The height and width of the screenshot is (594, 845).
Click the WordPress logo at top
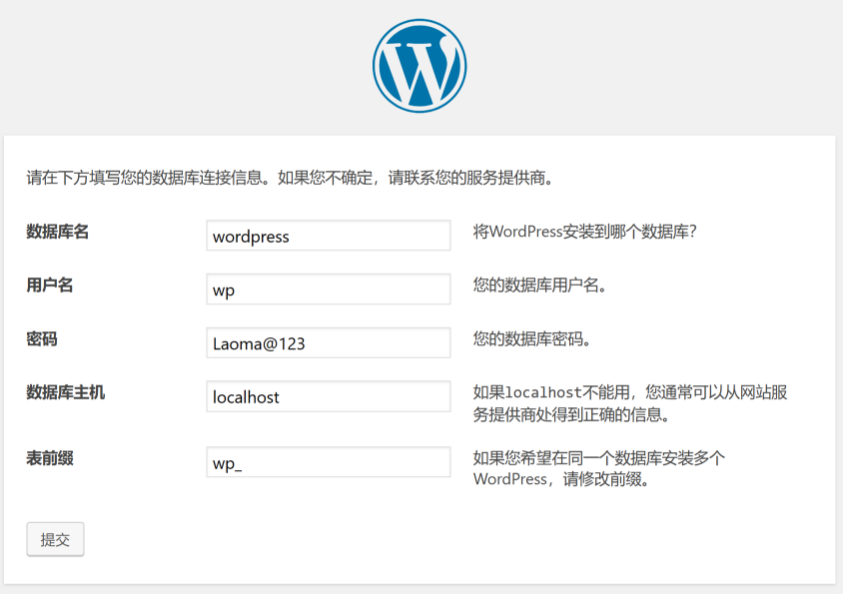(419, 66)
